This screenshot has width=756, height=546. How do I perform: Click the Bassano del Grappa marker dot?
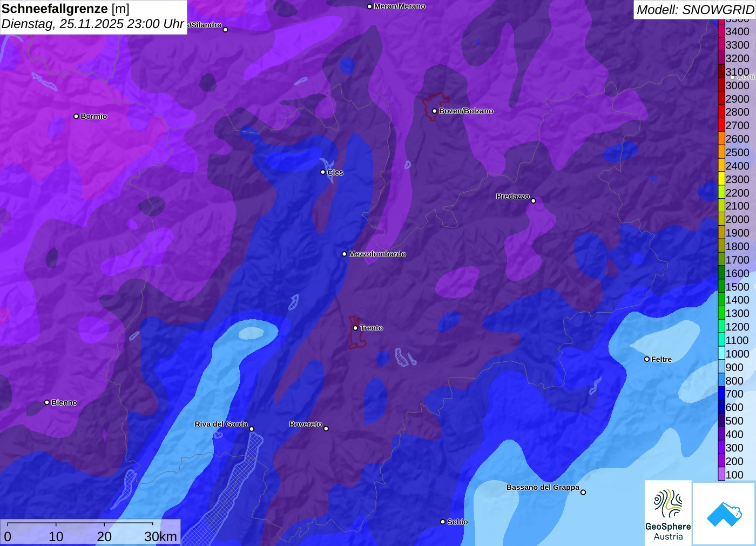583,492
